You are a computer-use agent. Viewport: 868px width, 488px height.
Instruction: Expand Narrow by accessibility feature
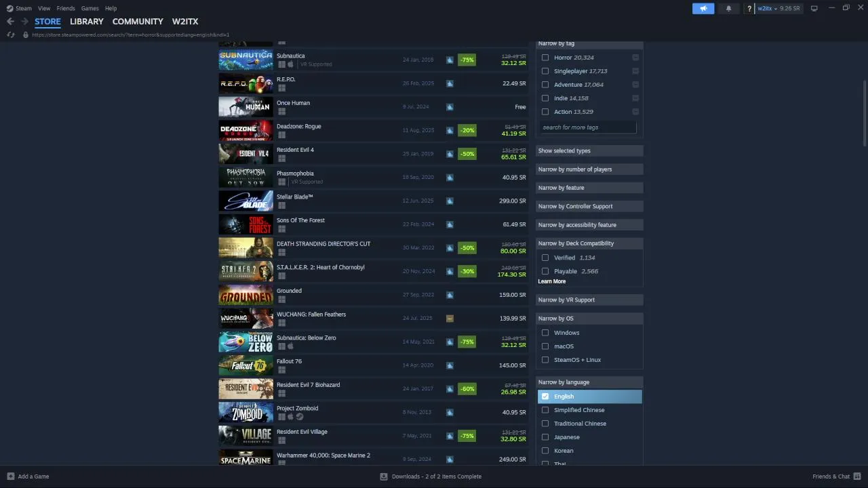point(589,225)
